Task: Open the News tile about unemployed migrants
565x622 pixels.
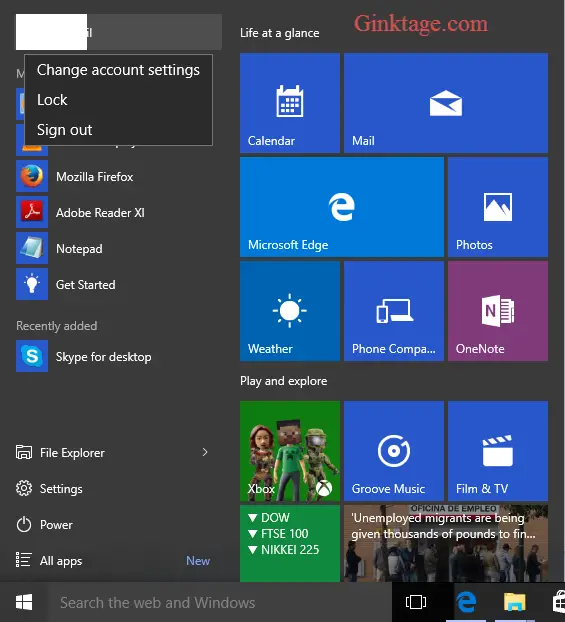Action: pyautogui.click(x=446, y=543)
